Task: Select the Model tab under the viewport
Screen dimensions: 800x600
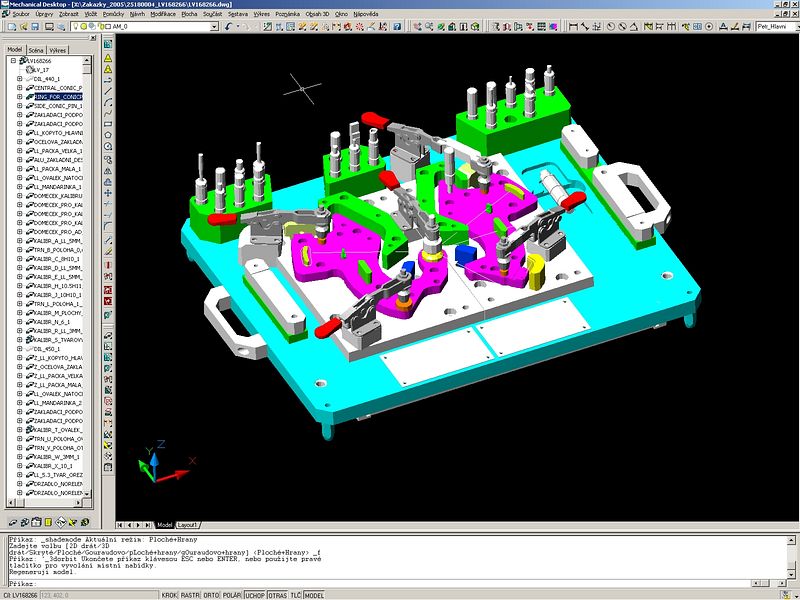Action: click(165, 524)
